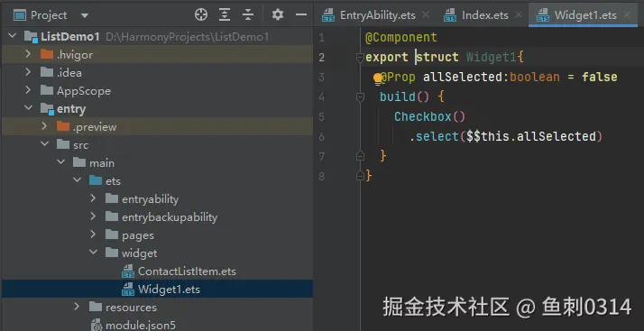The width and height of the screenshot is (644, 331).
Task: Click the entry module folder icon
Action: pos(47,109)
